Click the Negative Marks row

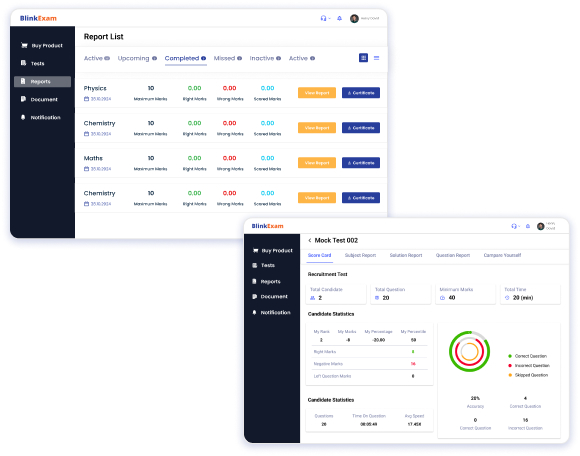[370, 364]
